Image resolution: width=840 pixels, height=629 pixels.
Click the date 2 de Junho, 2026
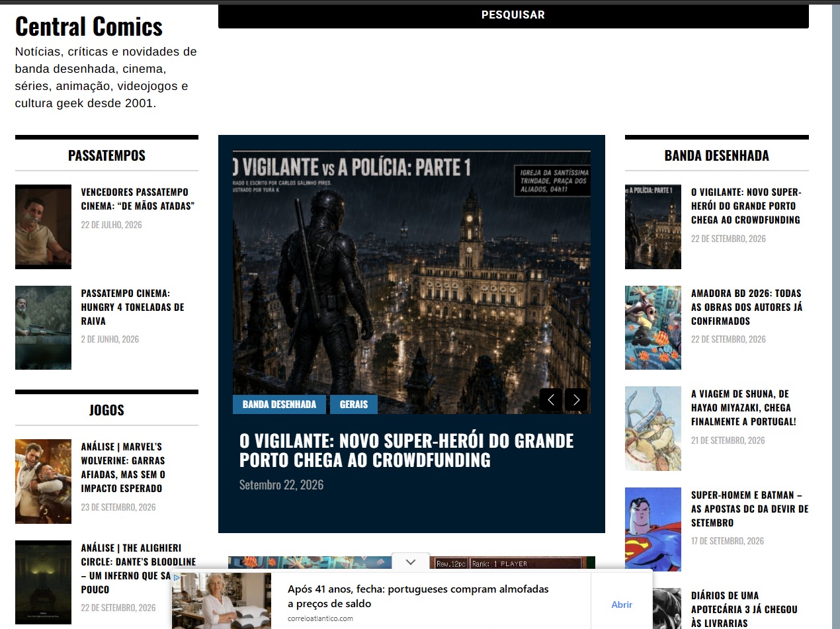pyautogui.click(x=110, y=339)
